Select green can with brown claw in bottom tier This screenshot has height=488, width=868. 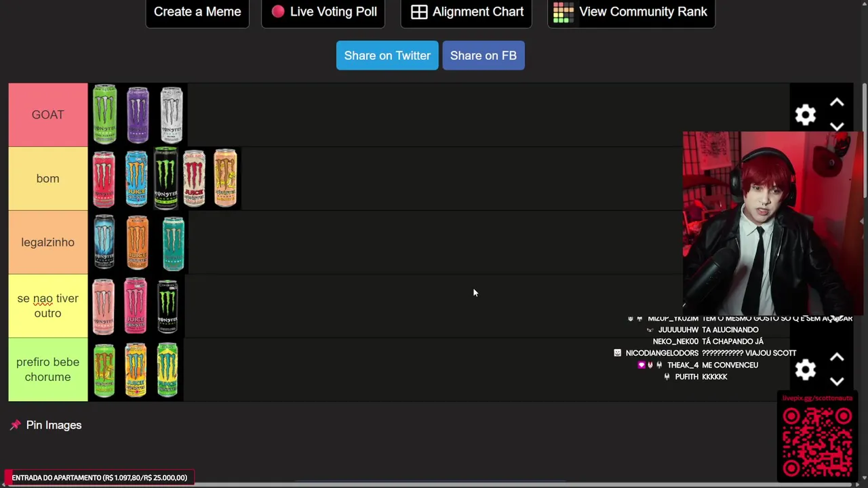coord(104,369)
